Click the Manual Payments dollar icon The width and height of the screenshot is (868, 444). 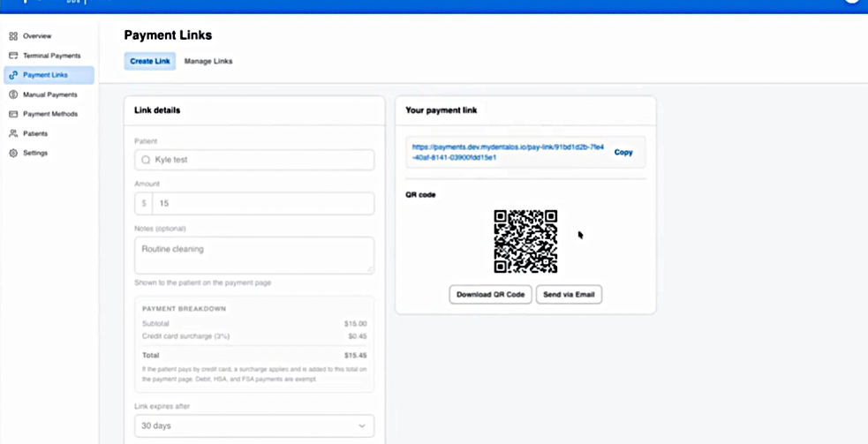point(13,94)
